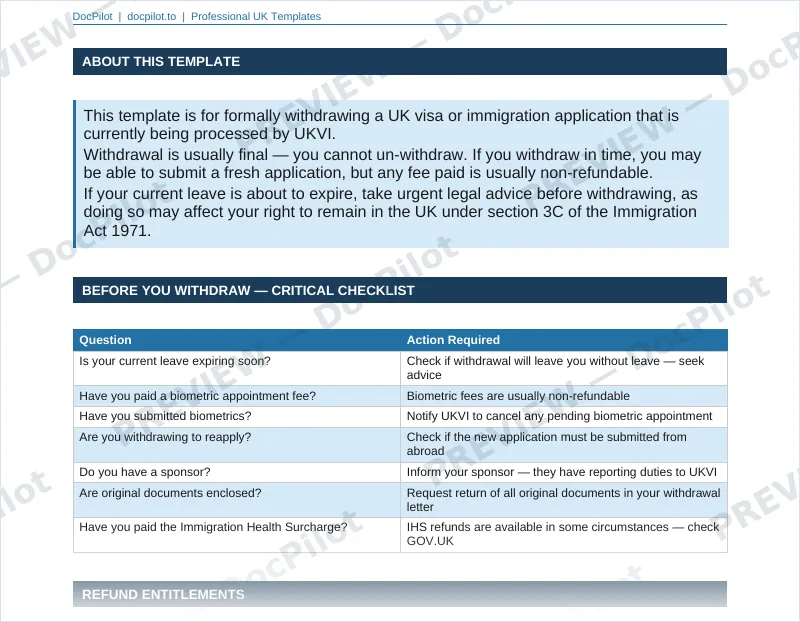Click the paragraph beginning 'This template is for formally'
Screen dimensions: 800x622
[x=381, y=125]
